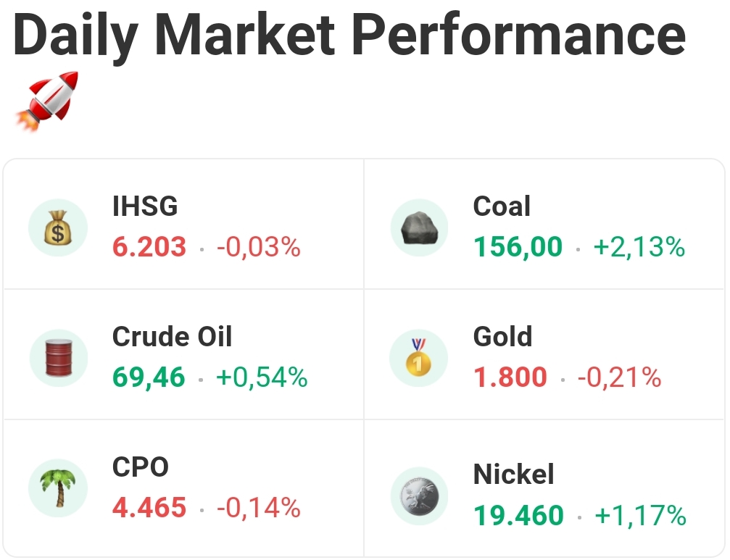
Task: Click the rocket emoji under the title
Action: pyautogui.click(x=46, y=101)
